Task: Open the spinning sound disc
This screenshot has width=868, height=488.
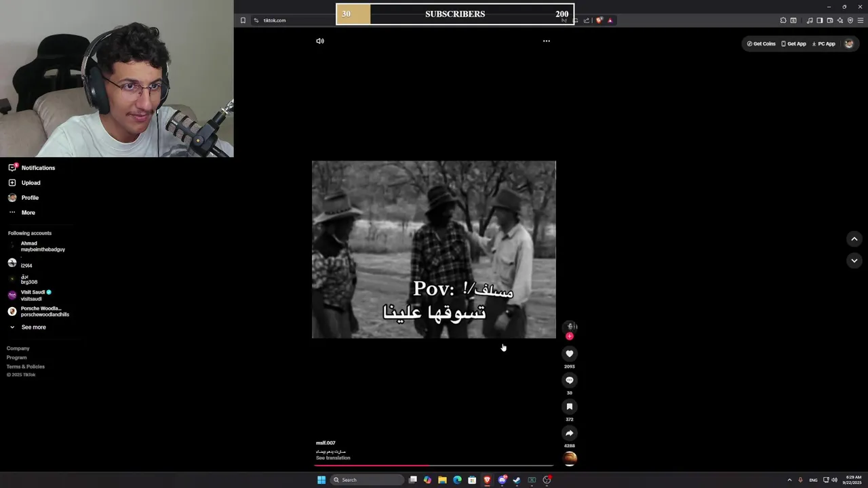Action: pos(570,459)
